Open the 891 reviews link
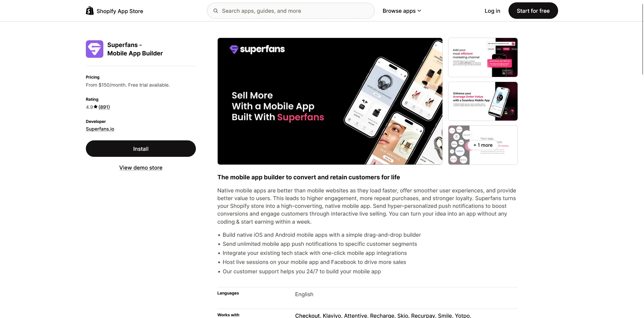Image resolution: width=644 pixels, height=318 pixels. pos(104,107)
